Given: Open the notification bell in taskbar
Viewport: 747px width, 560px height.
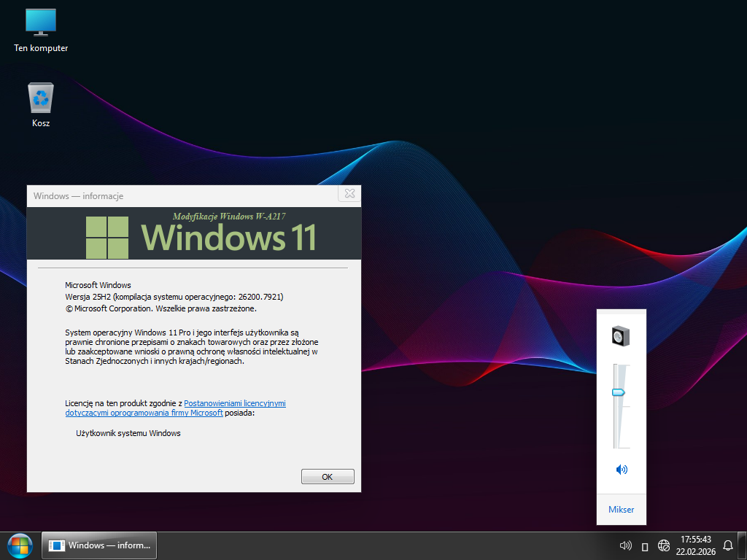Looking at the screenshot, I should coord(728,545).
